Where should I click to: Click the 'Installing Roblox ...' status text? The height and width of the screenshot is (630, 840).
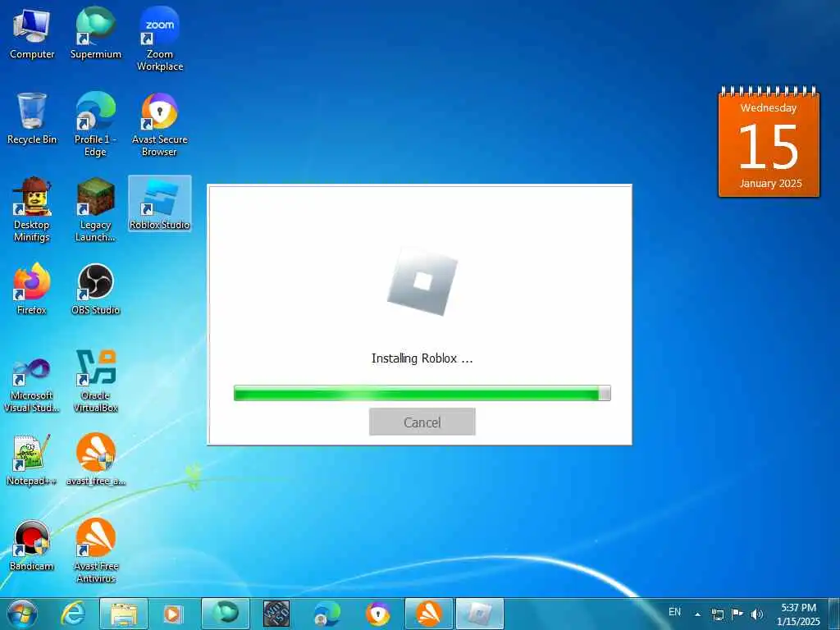(x=422, y=358)
